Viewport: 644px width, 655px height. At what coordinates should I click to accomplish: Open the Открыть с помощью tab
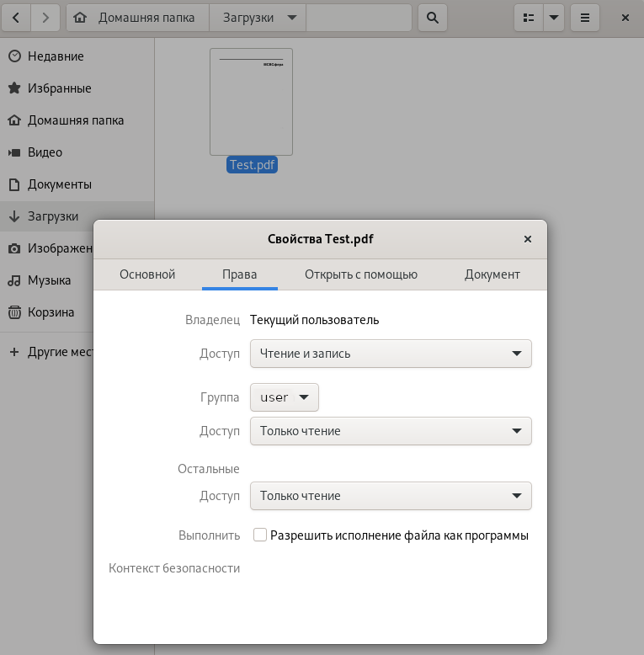[361, 274]
